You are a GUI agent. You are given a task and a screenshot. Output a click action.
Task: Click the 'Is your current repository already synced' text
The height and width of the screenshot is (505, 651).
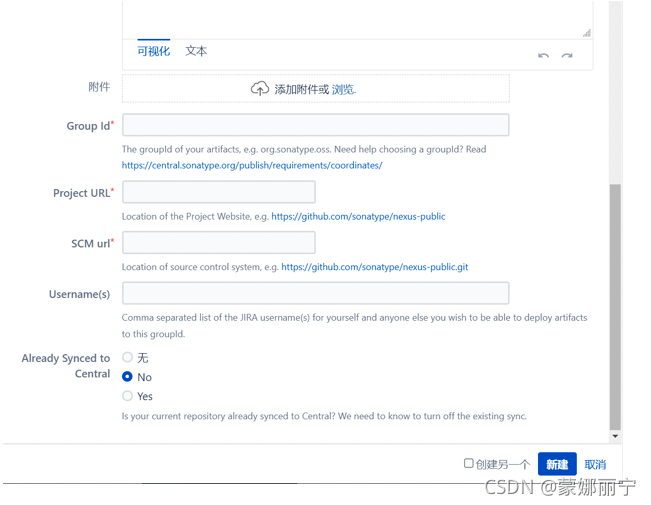click(x=324, y=416)
